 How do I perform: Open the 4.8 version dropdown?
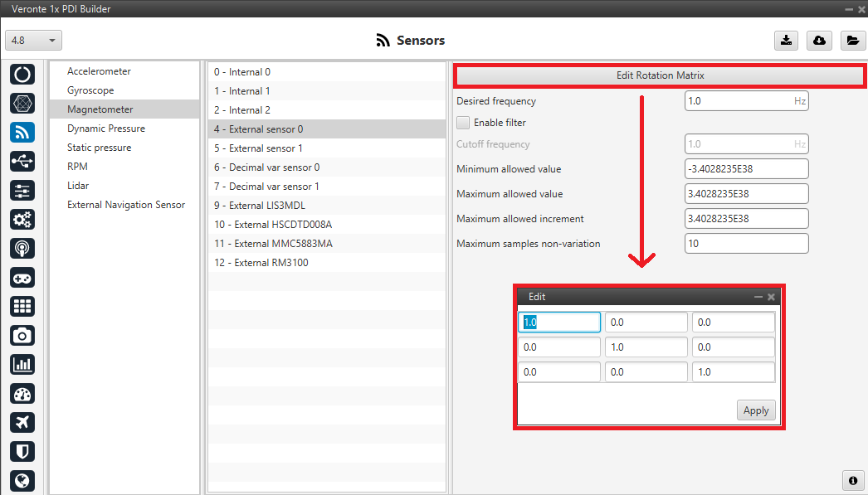[33, 41]
